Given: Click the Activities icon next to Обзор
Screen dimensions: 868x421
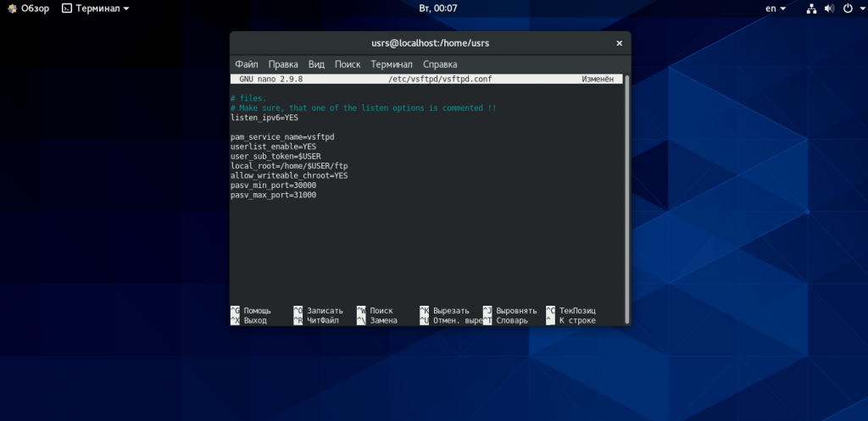Looking at the screenshot, I should coord(12,8).
